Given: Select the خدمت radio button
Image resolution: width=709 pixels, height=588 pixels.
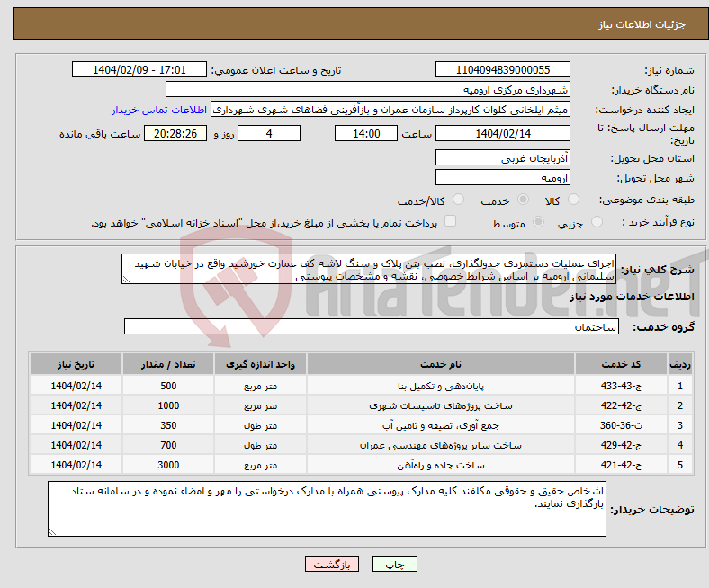Looking at the screenshot, I should click(x=523, y=200).
